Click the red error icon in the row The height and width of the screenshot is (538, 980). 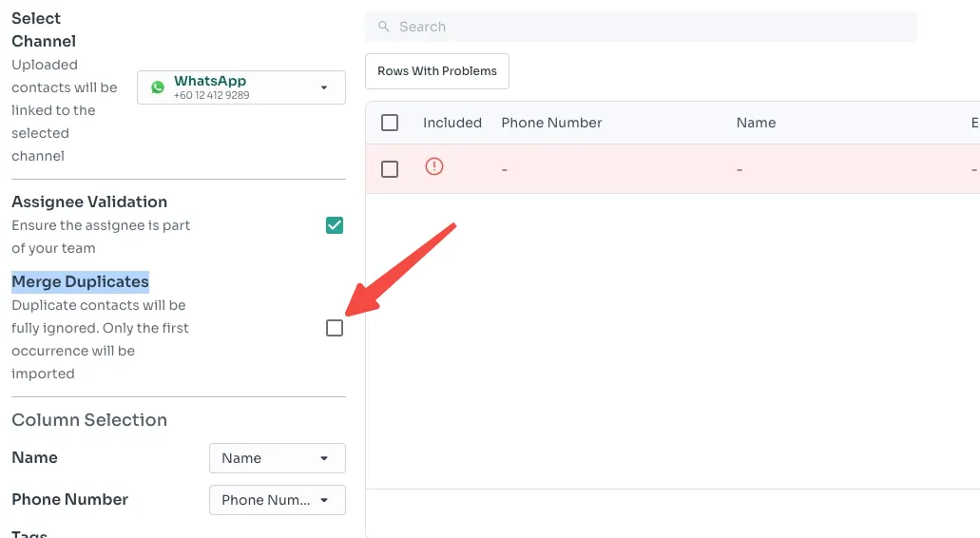[434, 167]
